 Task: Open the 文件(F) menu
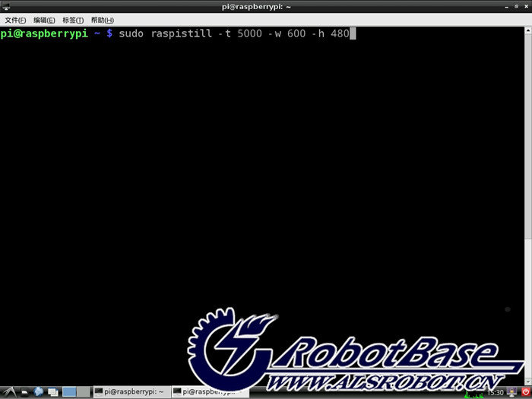16,21
